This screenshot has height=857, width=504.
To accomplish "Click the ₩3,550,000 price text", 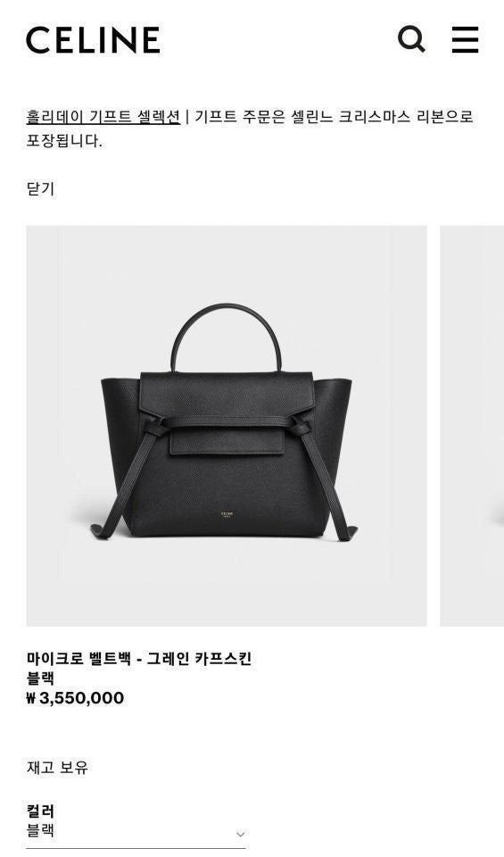I will coord(75,698).
